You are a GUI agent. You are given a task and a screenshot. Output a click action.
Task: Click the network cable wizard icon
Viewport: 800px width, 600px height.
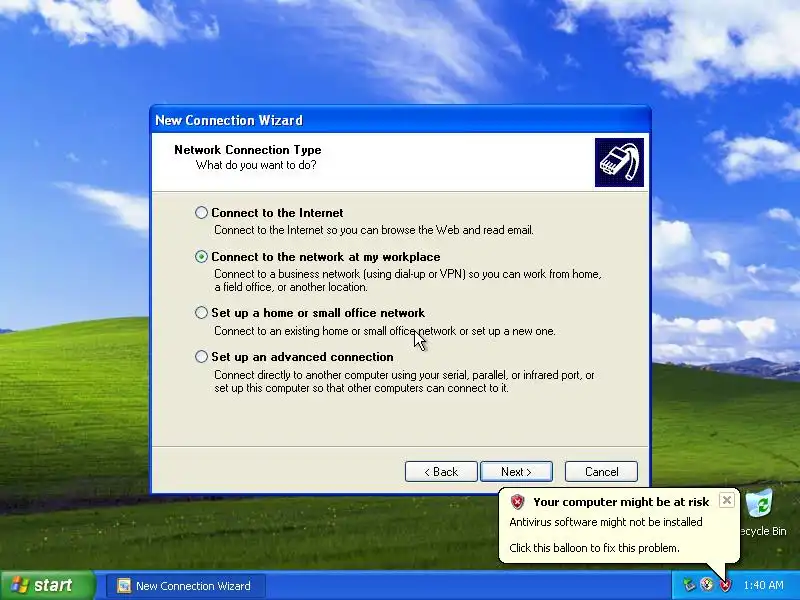click(619, 162)
